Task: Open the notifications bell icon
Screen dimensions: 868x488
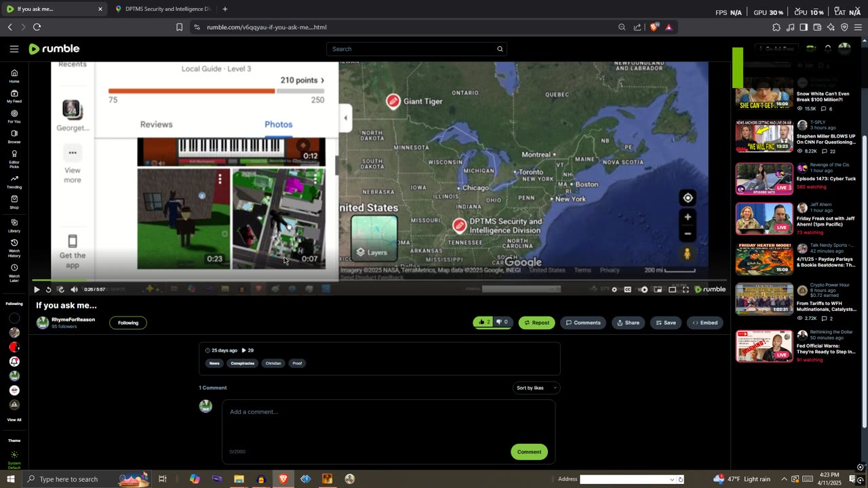Action: tap(828, 49)
